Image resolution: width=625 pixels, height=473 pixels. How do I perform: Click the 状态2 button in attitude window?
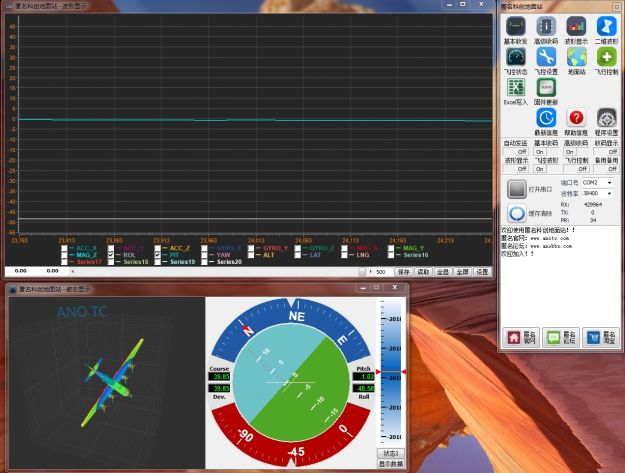point(391,453)
